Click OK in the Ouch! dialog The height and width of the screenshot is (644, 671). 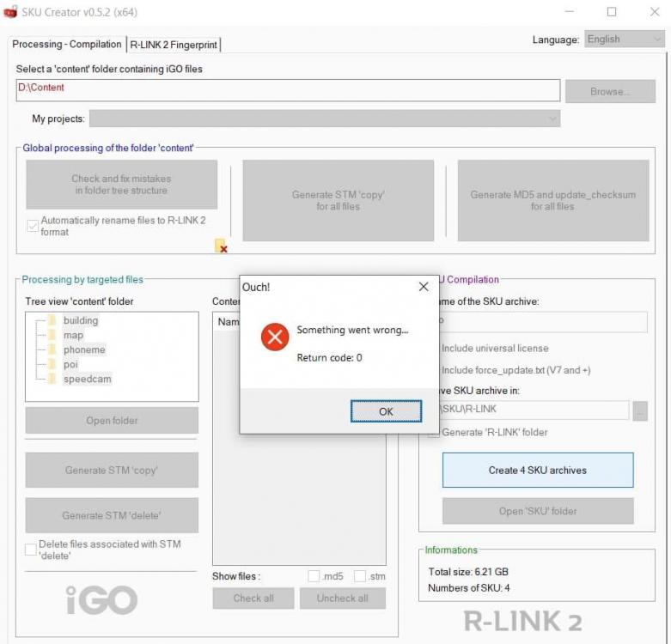[386, 411]
